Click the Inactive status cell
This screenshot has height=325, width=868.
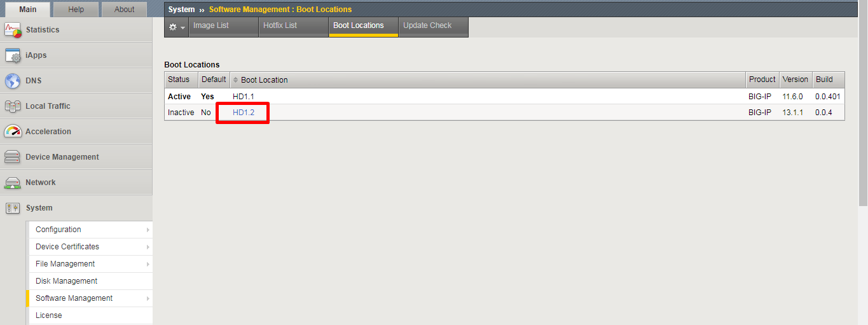click(x=181, y=113)
